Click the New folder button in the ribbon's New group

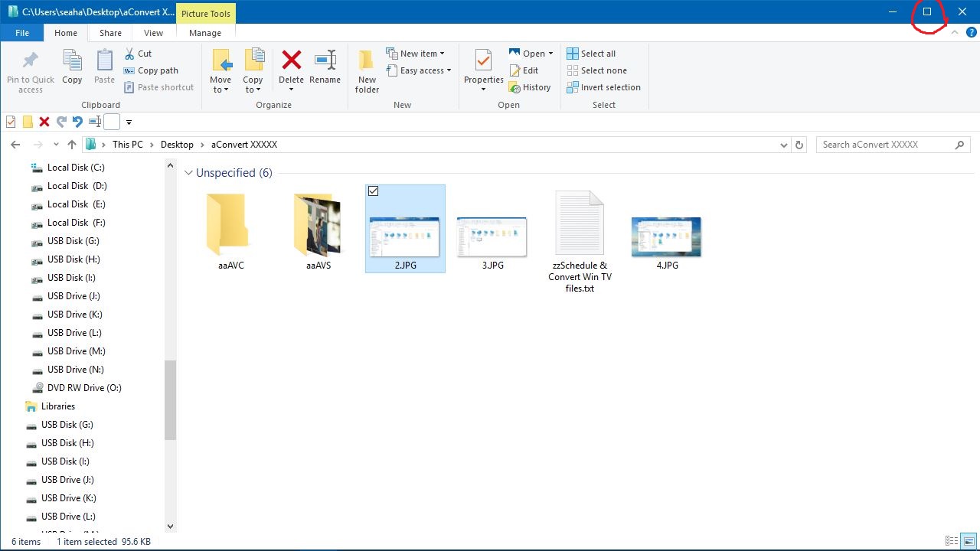pos(367,71)
